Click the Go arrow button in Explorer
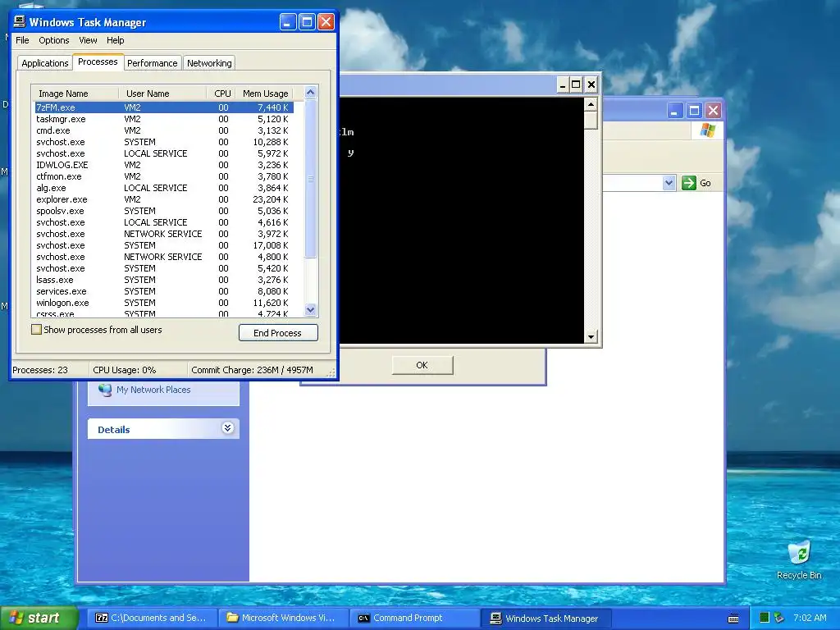Image resolution: width=840 pixels, height=630 pixels. click(689, 183)
